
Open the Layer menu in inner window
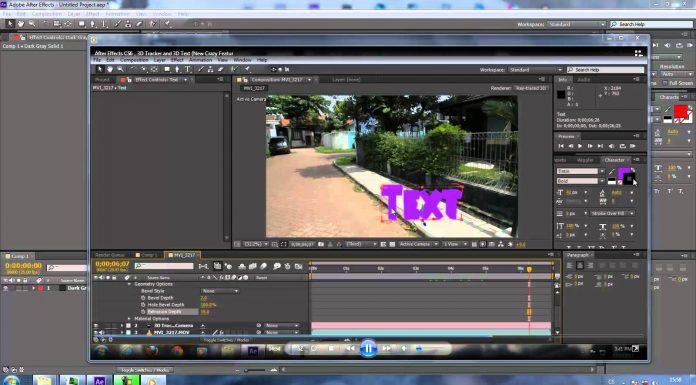[159, 60]
